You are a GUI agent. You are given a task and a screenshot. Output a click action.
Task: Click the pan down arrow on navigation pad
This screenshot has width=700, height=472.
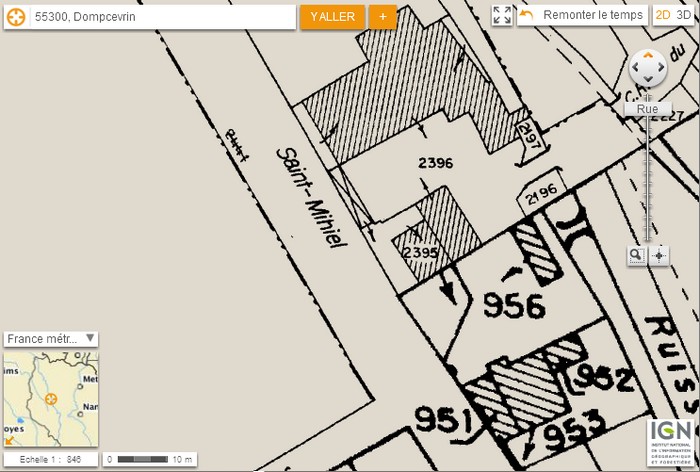pos(648,79)
